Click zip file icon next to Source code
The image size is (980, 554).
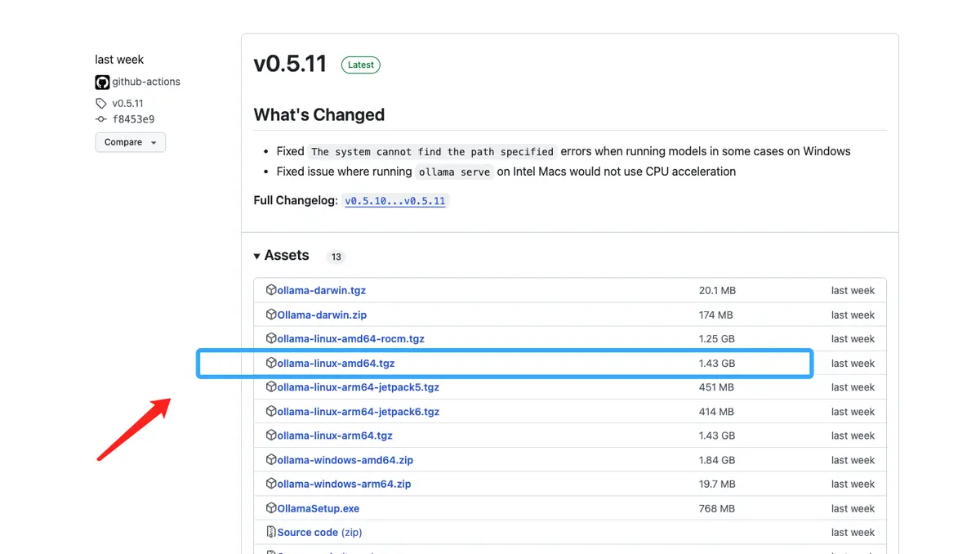point(271,532)
